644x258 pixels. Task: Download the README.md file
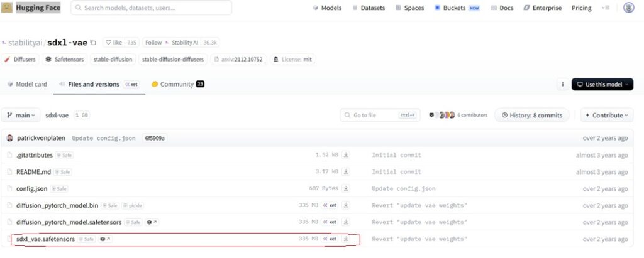coord(345,171)
